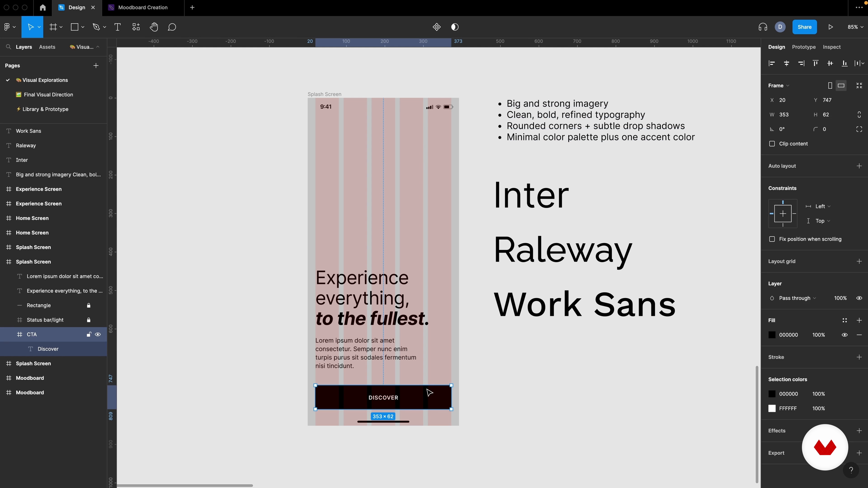Select the Frame tool
The height and width of the screenshot is (488, 868).
tap(53, 27)
